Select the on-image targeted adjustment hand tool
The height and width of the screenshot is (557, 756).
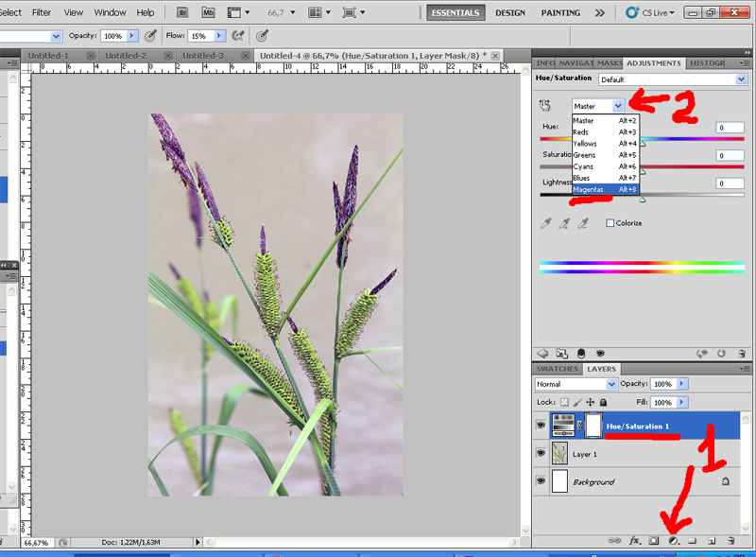click(545, 106)
